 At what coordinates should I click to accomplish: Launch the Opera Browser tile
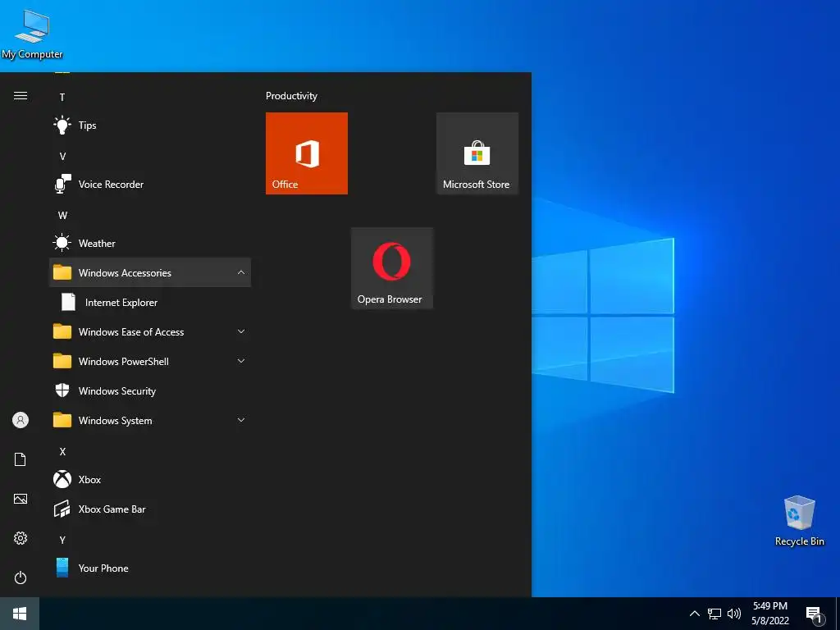coord(391,268)
